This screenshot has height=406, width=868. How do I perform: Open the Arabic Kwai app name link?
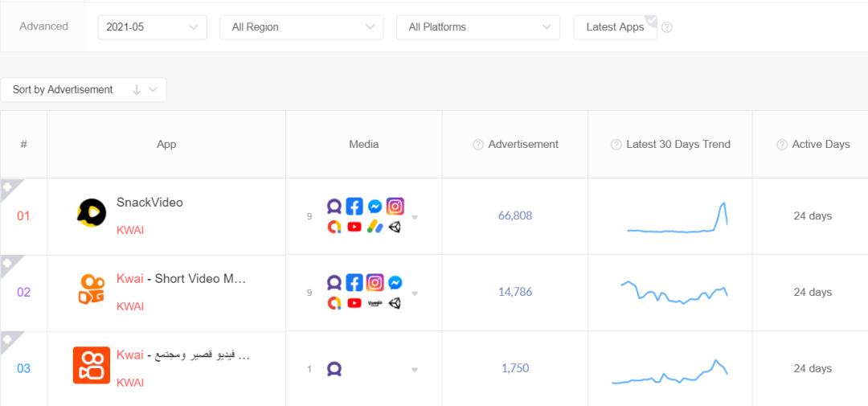(183, 355)
